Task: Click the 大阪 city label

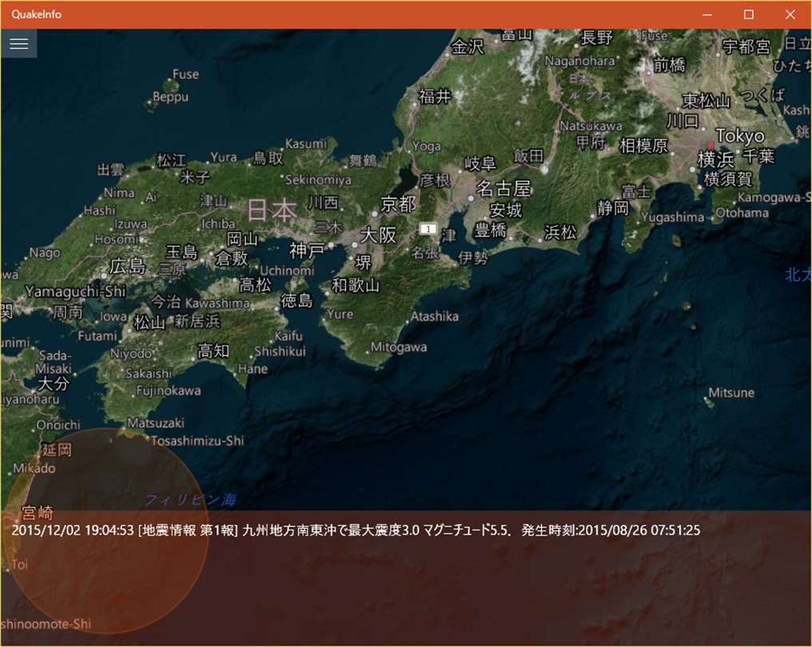Action: 378,235
